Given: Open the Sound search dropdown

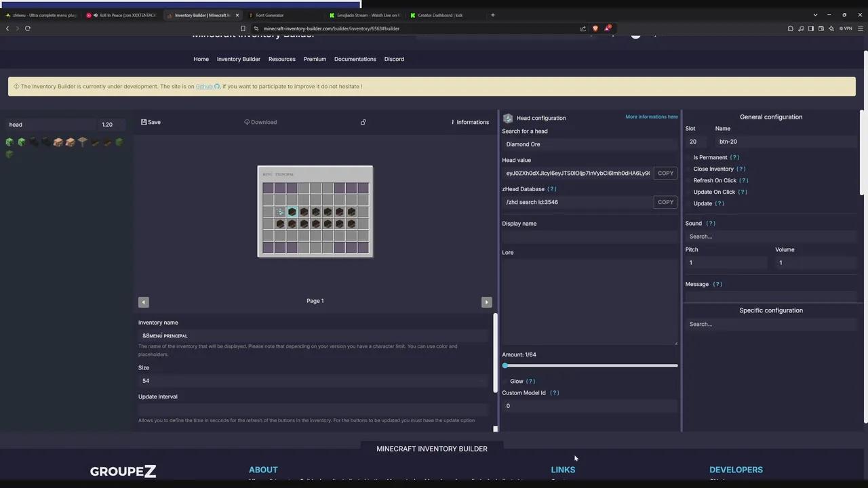Looking at the screenshot, I should click(771, 237).
